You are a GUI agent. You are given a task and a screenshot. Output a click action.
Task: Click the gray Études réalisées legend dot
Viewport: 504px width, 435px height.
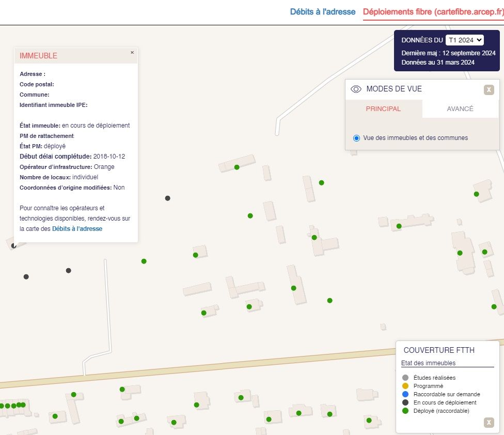(x=405, y=378)
